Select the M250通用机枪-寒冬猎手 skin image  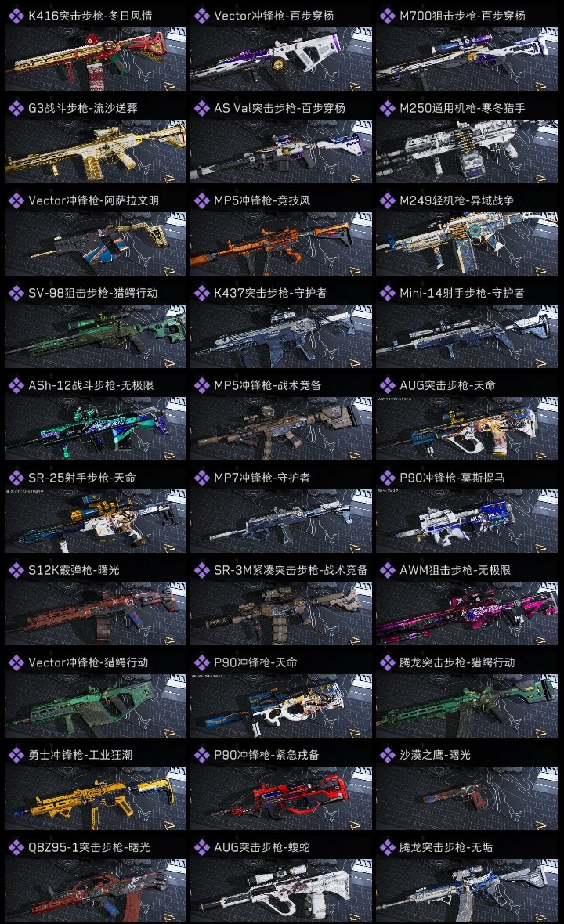click(x=467, y=151)
